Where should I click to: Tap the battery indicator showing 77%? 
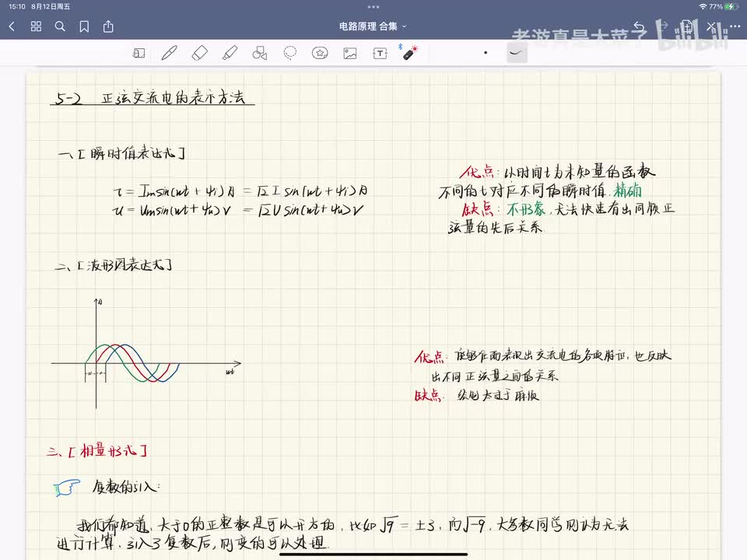coord(723,7)
